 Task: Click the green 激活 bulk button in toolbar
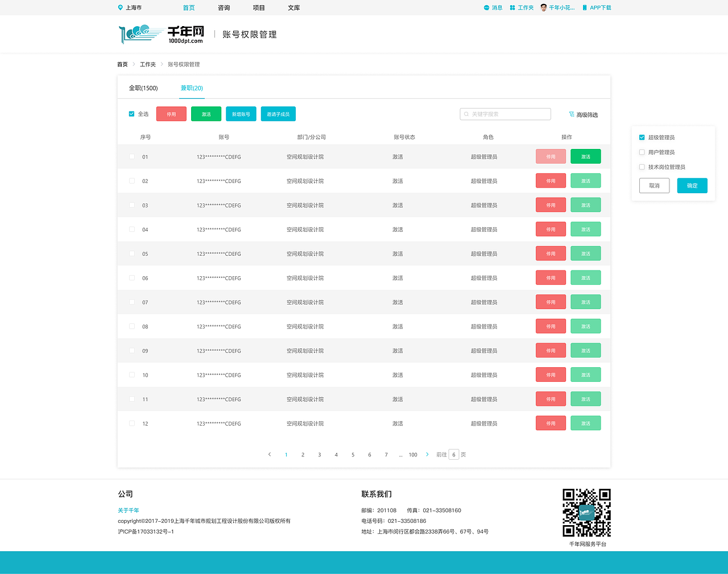click(206, 114)
